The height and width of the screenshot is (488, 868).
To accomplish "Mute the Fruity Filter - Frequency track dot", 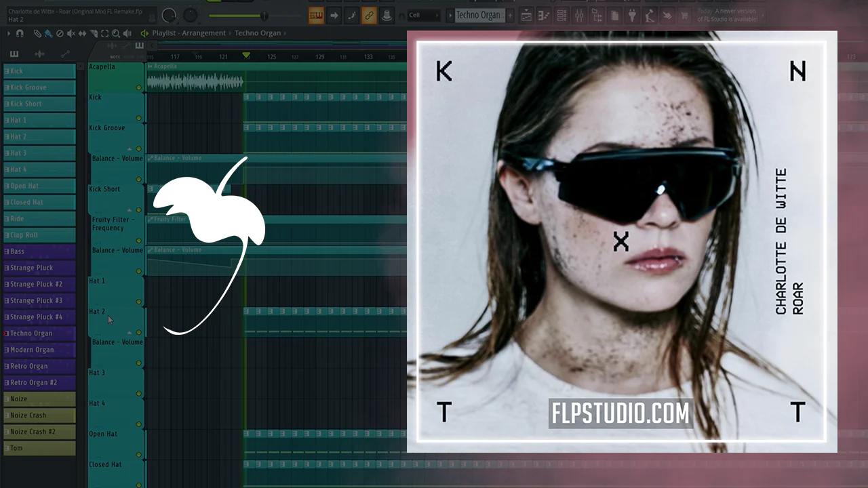I will [139, 241].
